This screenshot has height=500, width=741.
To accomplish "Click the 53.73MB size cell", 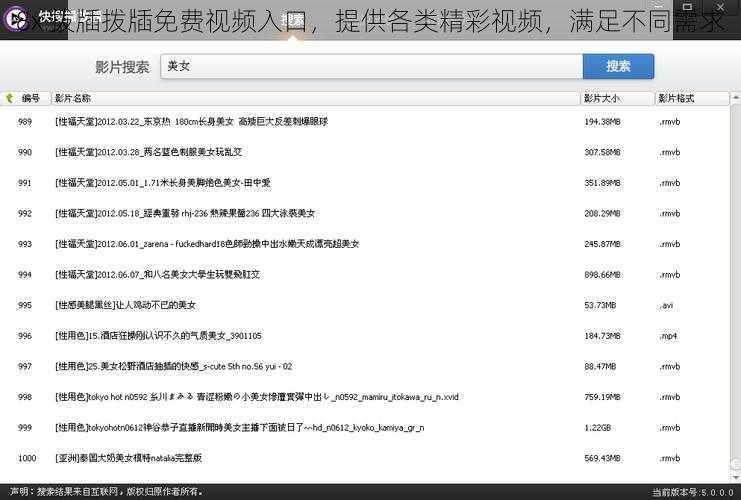I will click(600, 305).
